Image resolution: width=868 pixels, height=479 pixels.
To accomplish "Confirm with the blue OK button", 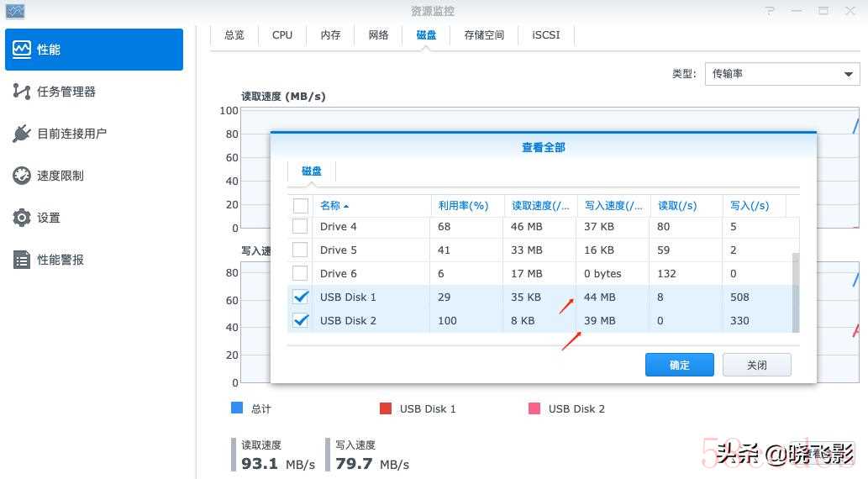I will (679, 365).
